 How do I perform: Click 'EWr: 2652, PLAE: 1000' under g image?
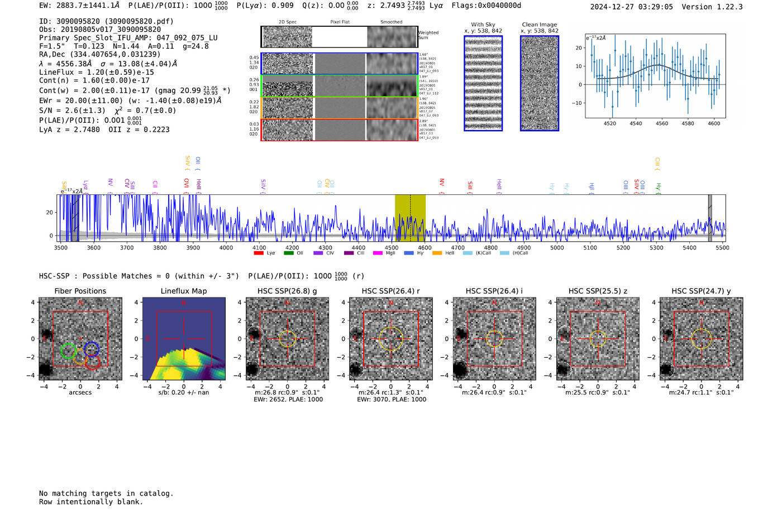click(x=288, y=400)
